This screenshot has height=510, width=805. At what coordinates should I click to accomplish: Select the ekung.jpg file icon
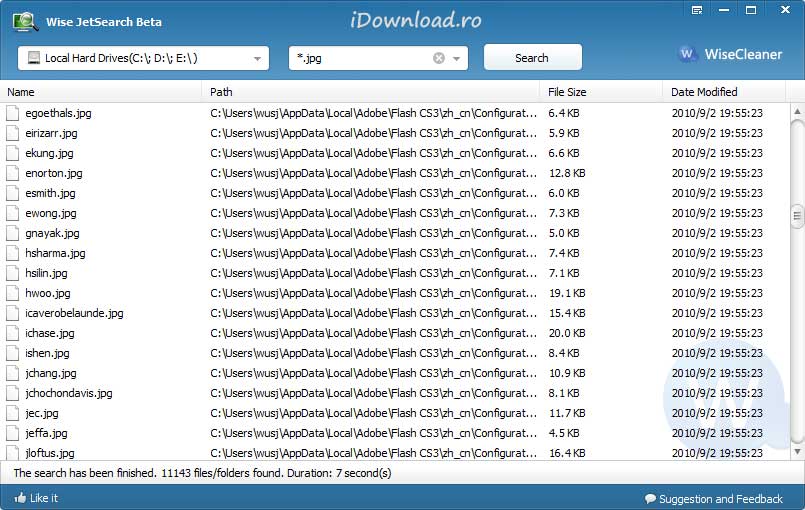[x=13, y=153]
